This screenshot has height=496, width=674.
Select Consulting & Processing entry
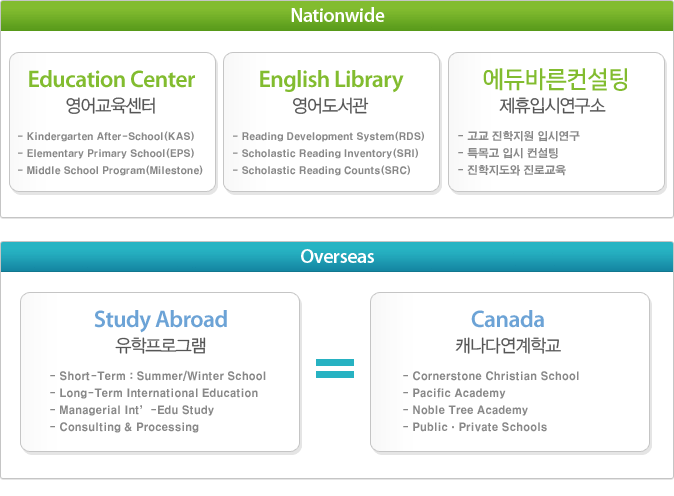pos(129,427)
